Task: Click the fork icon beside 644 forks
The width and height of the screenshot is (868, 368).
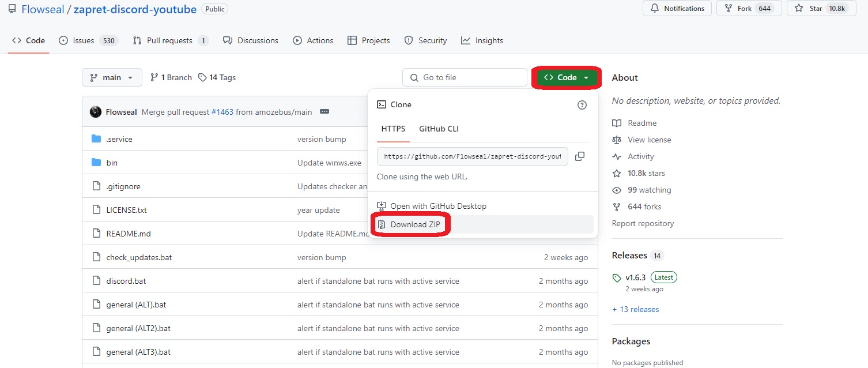Action: 617,206
